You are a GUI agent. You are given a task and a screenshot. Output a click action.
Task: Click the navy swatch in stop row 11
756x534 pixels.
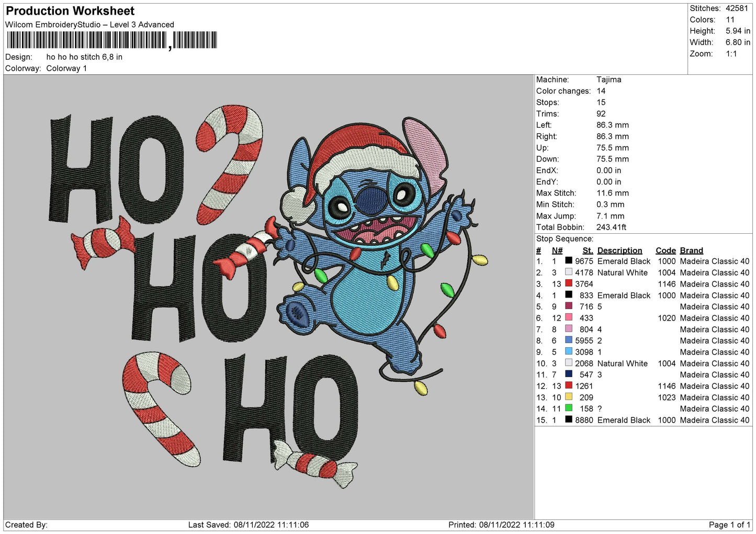[569, 374]
